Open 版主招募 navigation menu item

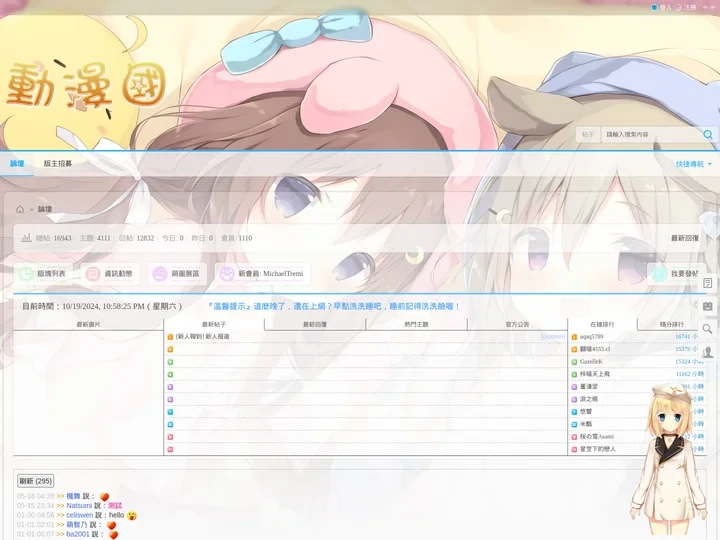pyautogui.click(x=58, y=163)
